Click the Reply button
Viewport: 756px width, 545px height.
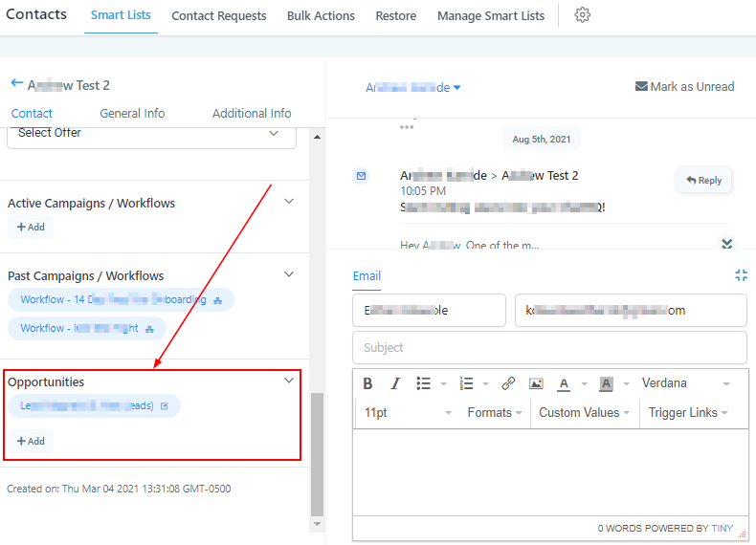(703, 180)
